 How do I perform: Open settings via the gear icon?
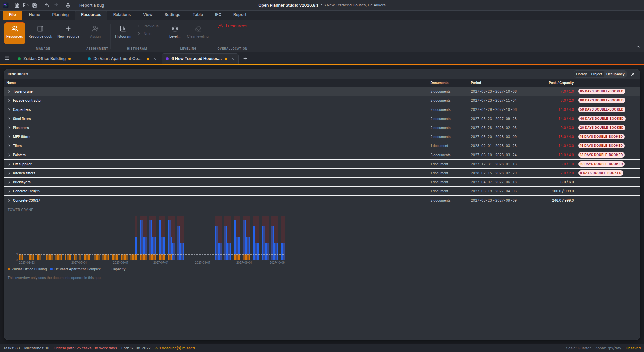68,5
